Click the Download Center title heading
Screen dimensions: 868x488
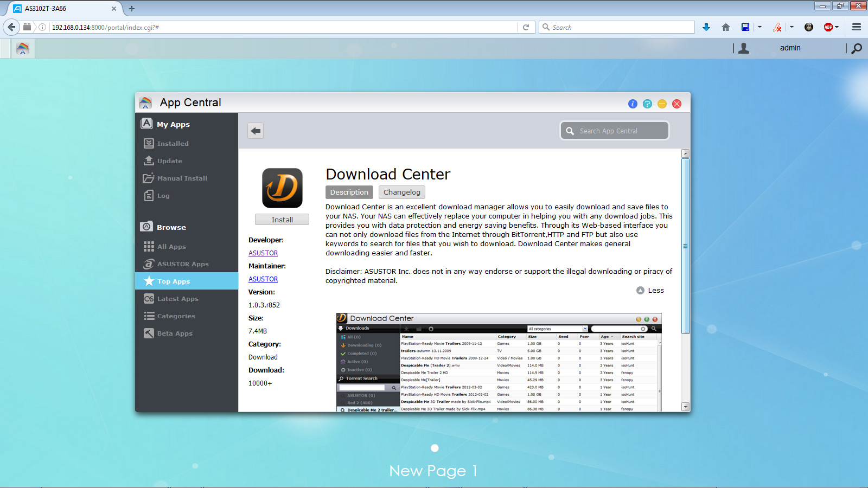tap(388, 174)
